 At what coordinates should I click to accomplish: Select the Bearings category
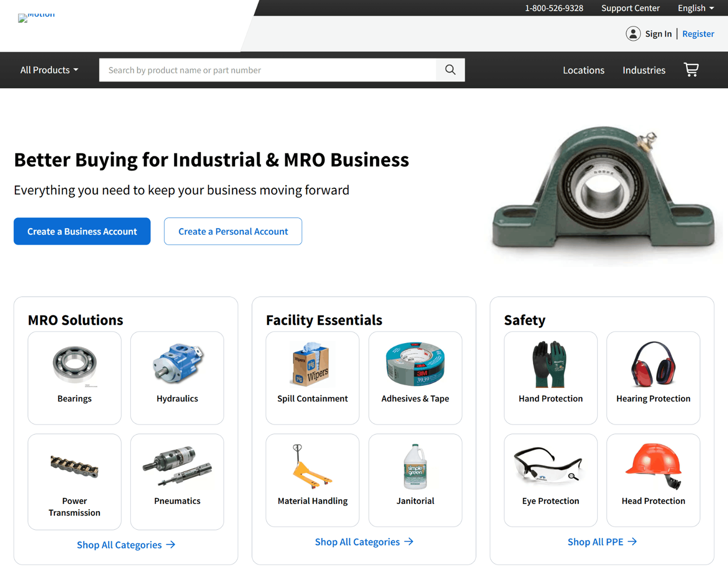(x=74, y=378)
